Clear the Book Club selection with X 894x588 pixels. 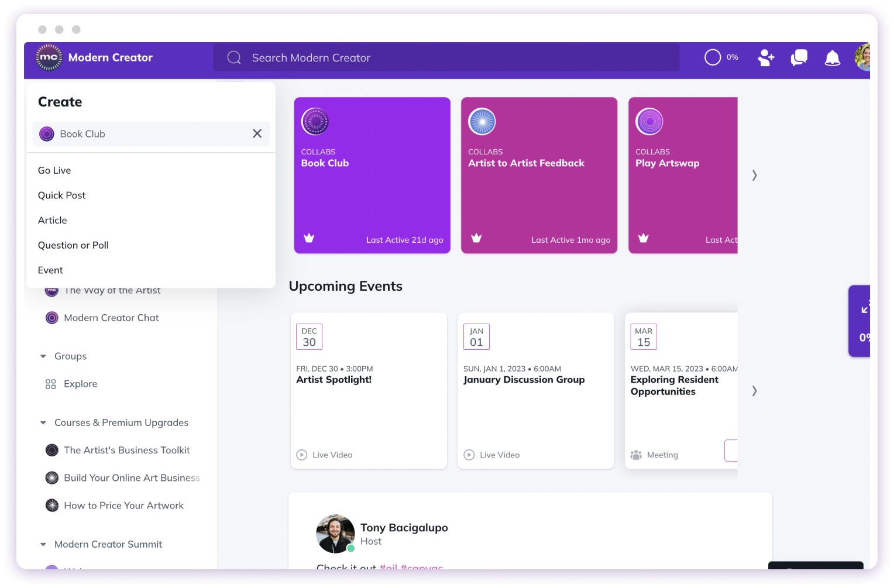click(257, 133)
